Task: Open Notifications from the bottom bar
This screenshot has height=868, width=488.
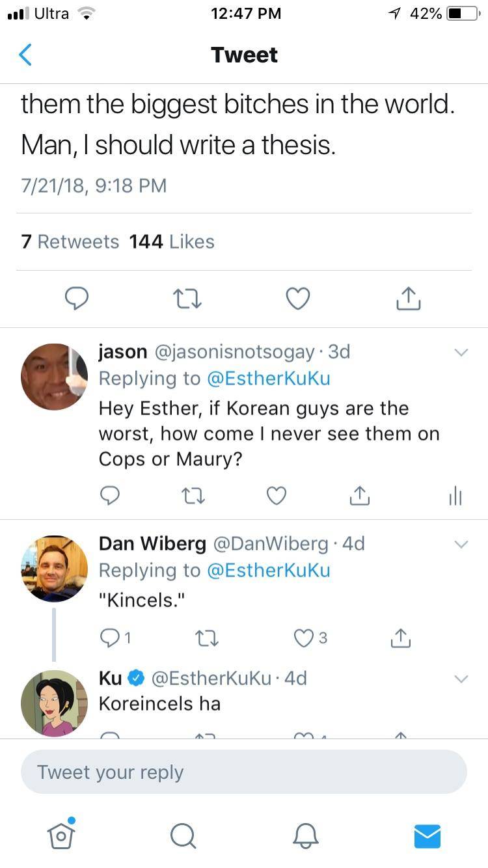Action: [305, 837]
